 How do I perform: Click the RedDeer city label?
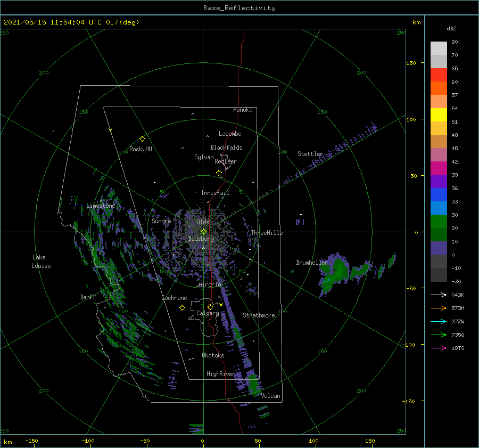[x=226, y=161]
